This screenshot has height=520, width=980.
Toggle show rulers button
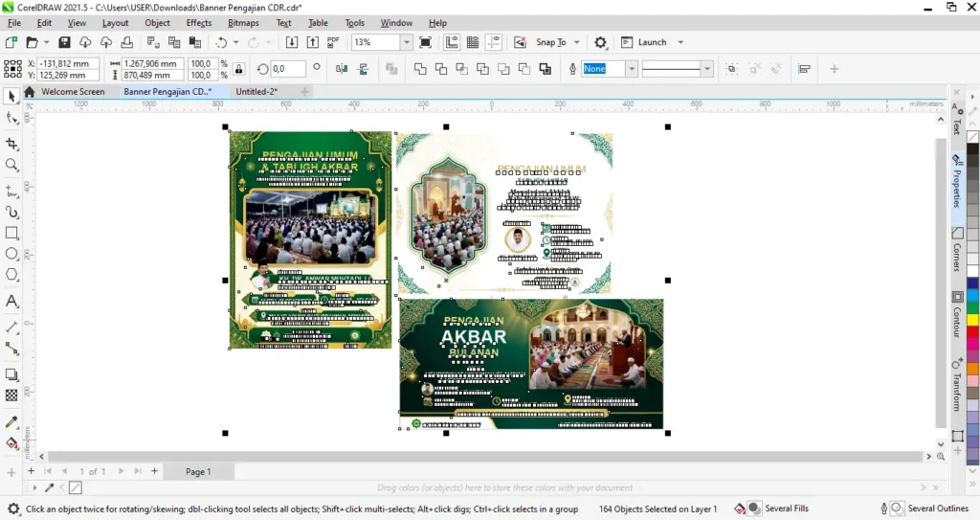point(452,42)
